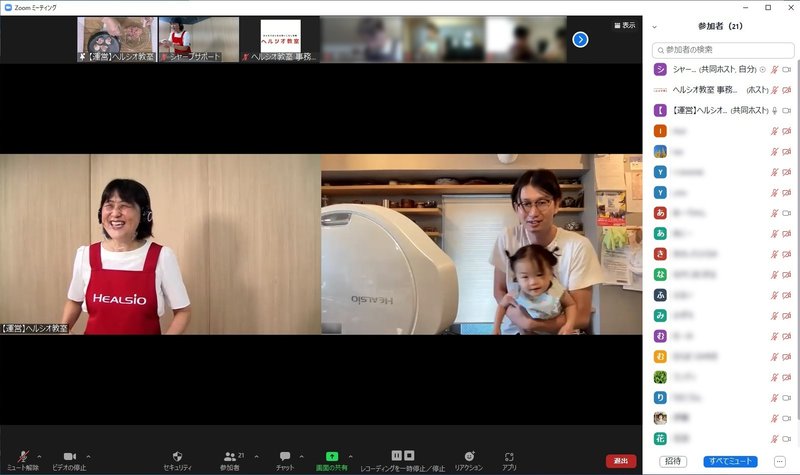Toggle mute icon on orange I participant row
Viewport: 800px width, 475px height.
coord(774,131)
